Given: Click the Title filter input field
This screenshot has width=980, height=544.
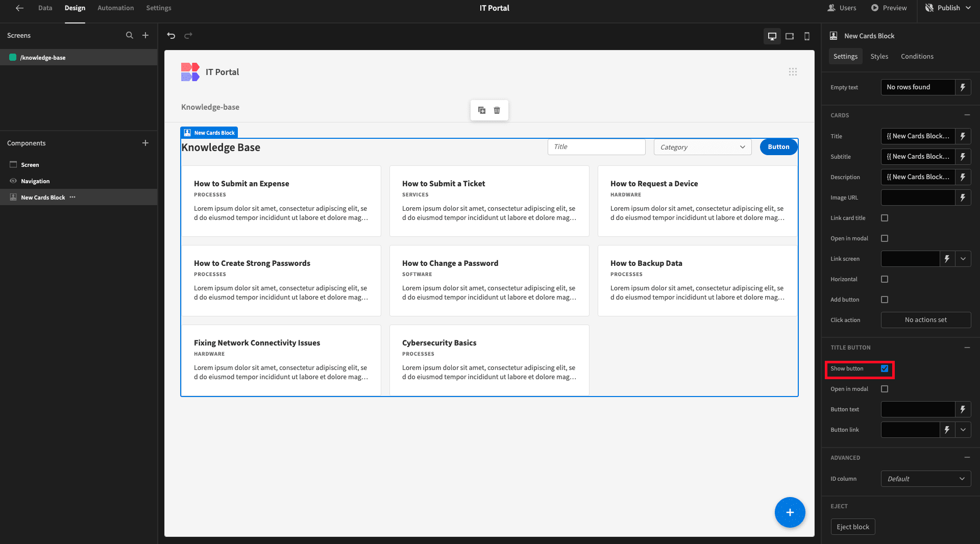Looking at the screenshot, I should (596, 147).
